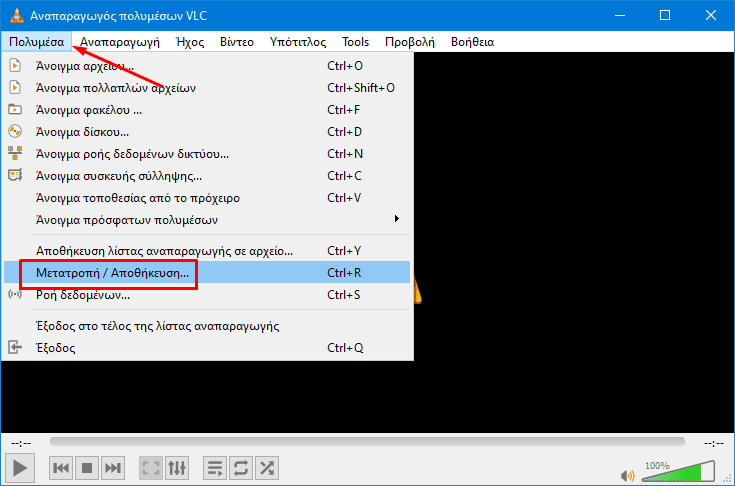
Task: Click the elapsed time label
Action: 21,443
